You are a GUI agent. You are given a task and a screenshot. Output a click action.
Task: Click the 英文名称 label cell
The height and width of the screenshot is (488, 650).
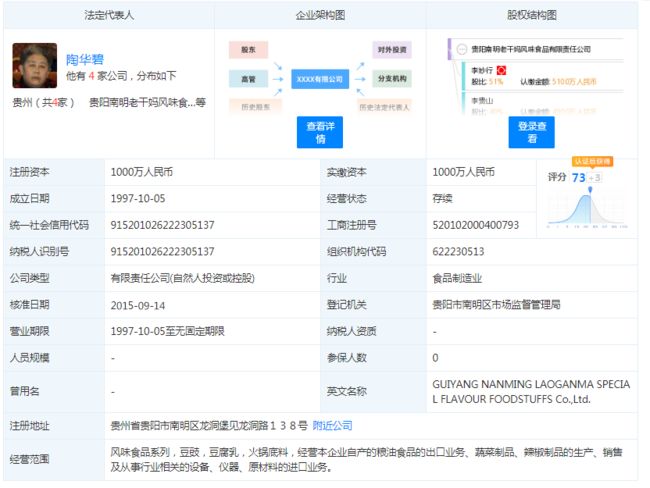[373, 392]
